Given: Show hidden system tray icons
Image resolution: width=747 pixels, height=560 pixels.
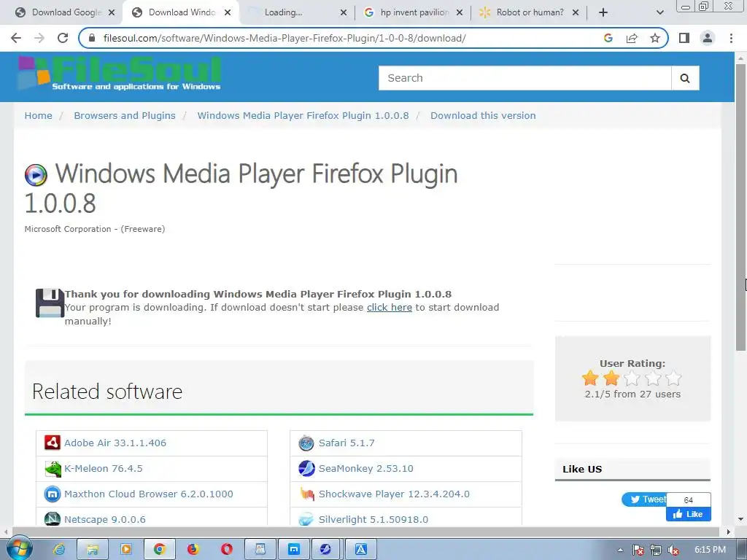Looking at the screenshot, I should pos(620,550).
